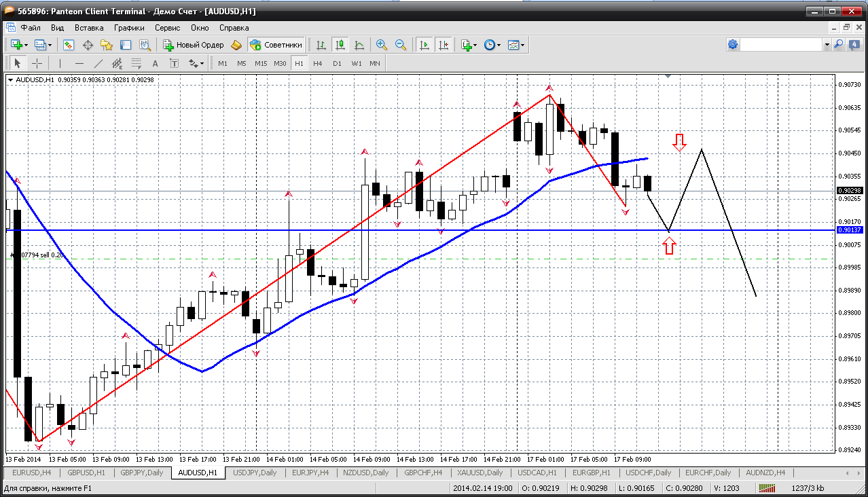Switch timeframe to M1
868x497 pixels.
point(223,63)
